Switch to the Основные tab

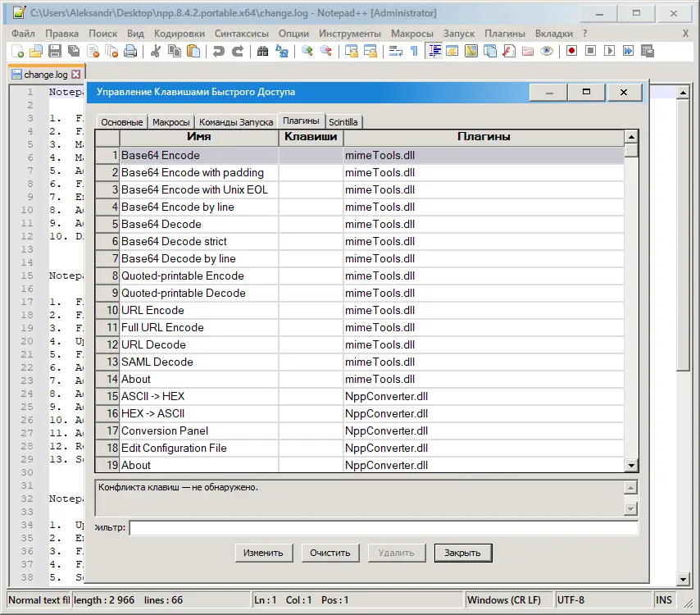(x=122, y=122)
